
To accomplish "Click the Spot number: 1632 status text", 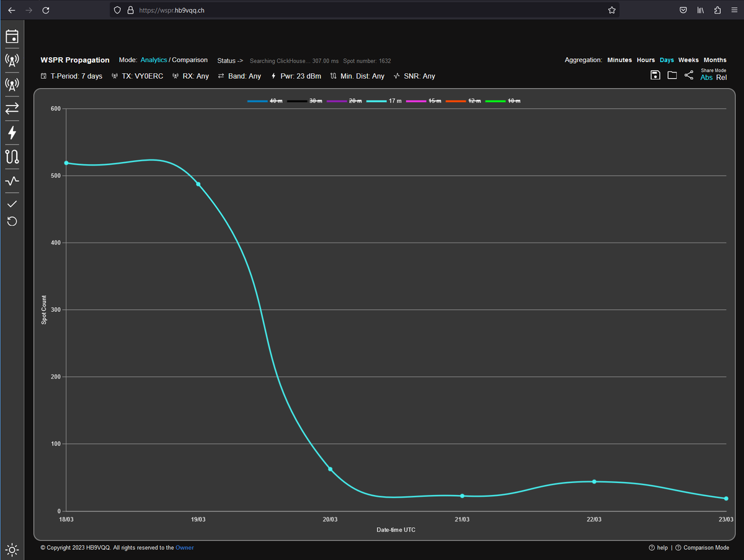I will tap(367, 61).
